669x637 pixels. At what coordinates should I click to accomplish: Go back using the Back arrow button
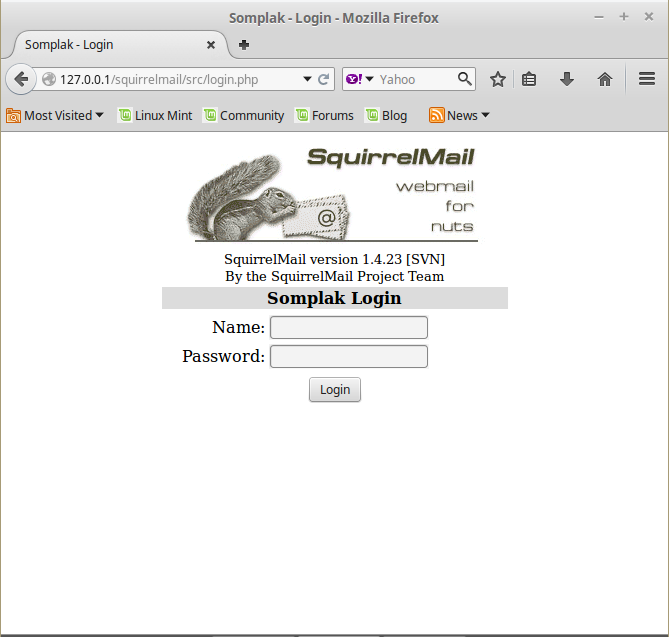tap(20, 79)
